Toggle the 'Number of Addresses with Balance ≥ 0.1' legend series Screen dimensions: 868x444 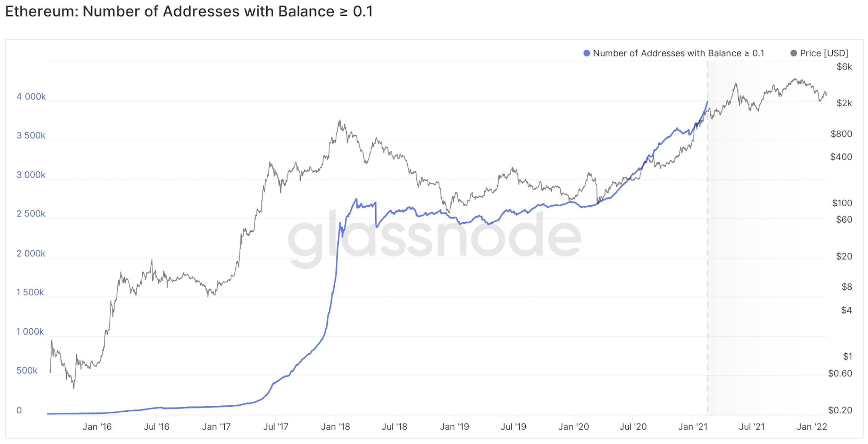tap(678, 53)
